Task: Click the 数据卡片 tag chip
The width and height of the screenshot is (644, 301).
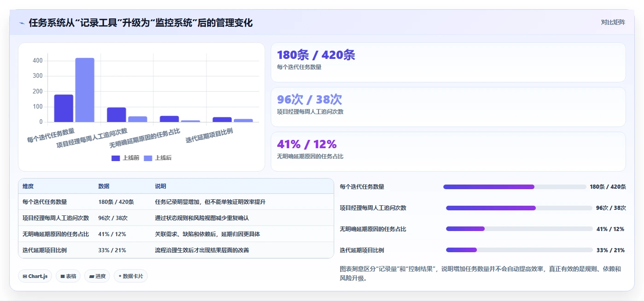Action: click(x=131, y=276)
